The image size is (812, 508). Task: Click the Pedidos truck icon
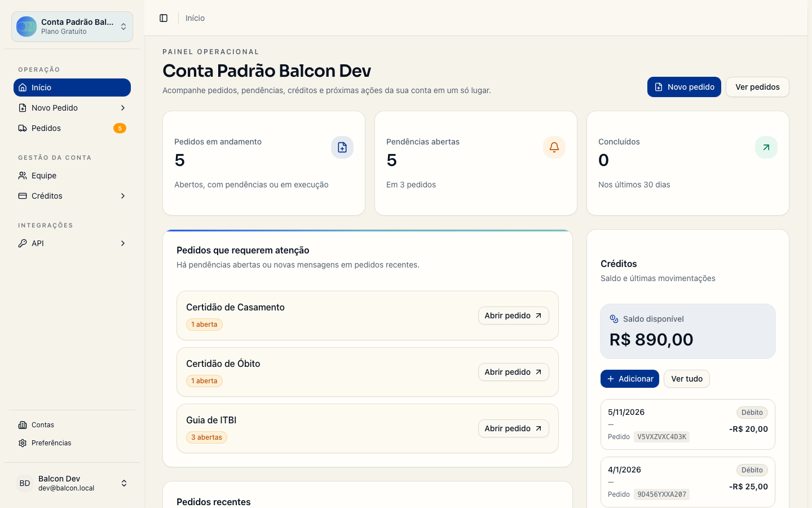23,128
